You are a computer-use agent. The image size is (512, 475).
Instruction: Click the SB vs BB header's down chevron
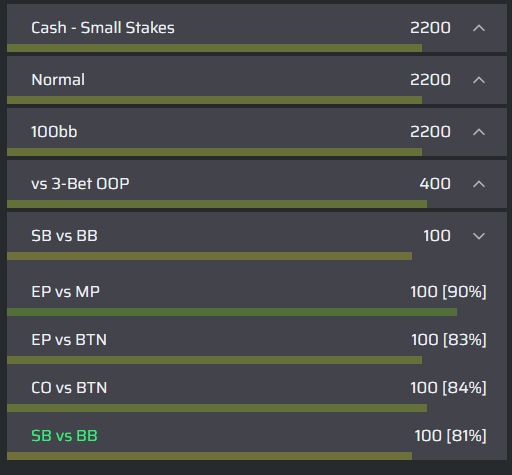point(479,236)
